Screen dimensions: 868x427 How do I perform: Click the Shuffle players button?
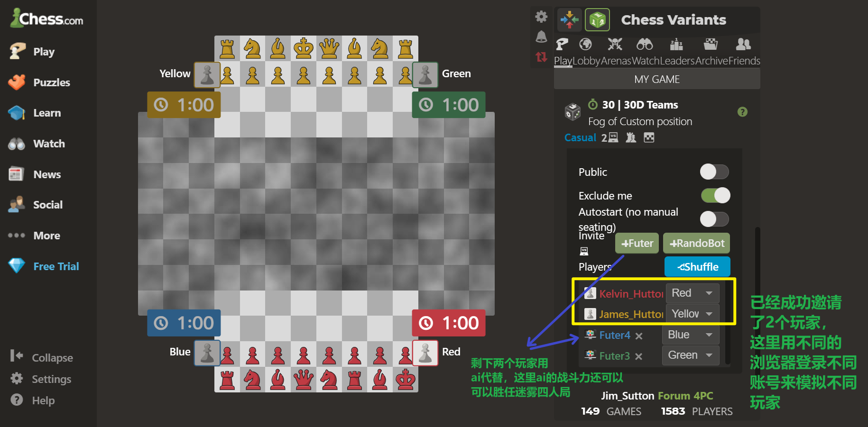[x=697, y=267]
